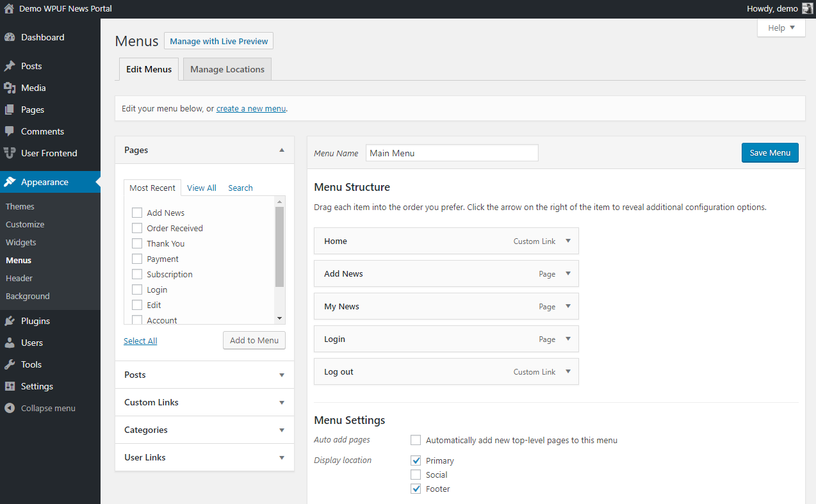Click into the Menu Name field
This screenshot has height=504, width=816.
tap(452, 153)
